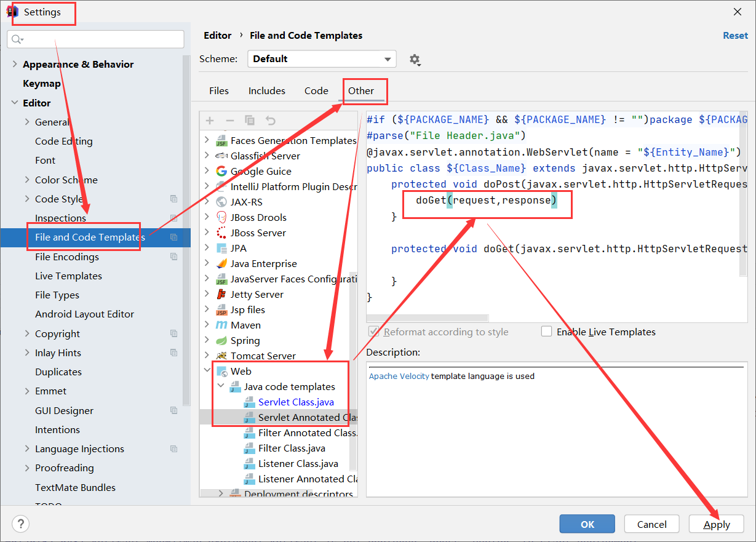Image resolution: width=756 pixels, height=542 pixels.
Task: Click the Apply button
Action: click(x=717, y=524)
